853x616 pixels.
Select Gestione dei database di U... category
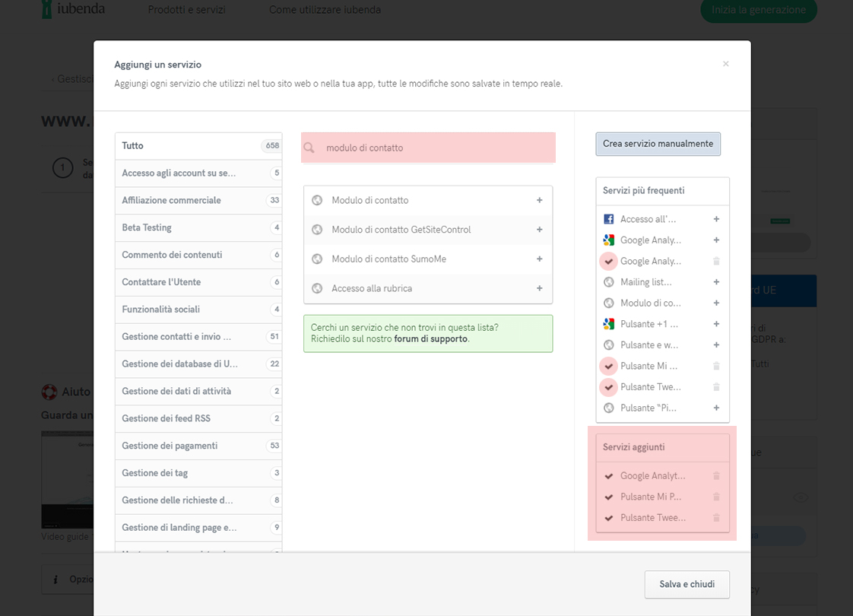pos(198,364)
